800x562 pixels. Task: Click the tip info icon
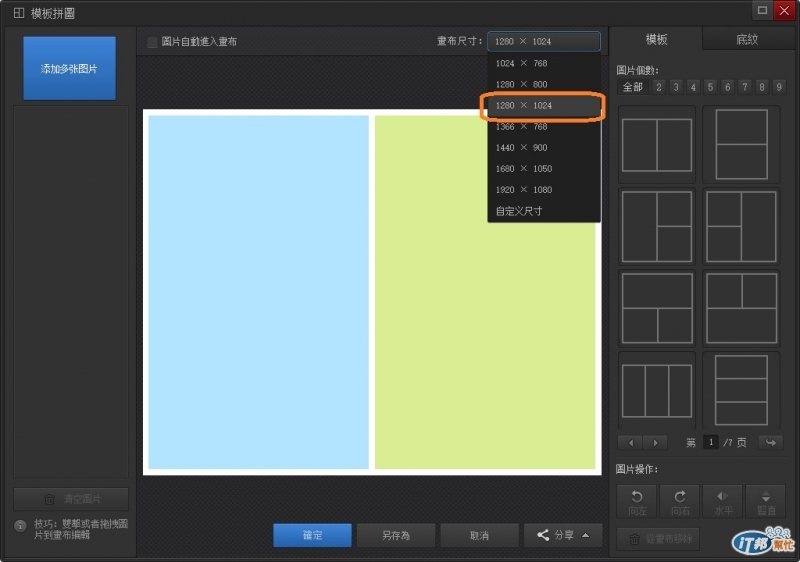(20, 526)
